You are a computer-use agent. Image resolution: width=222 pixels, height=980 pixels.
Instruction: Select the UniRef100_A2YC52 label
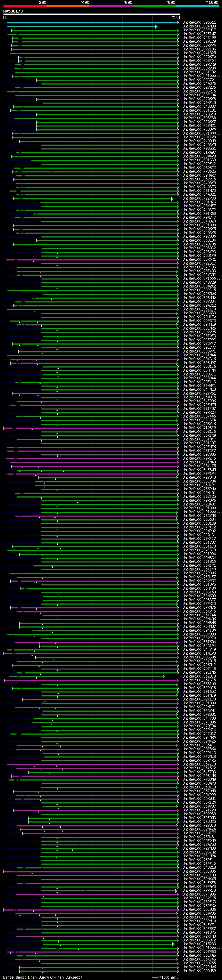pos(199,275)
